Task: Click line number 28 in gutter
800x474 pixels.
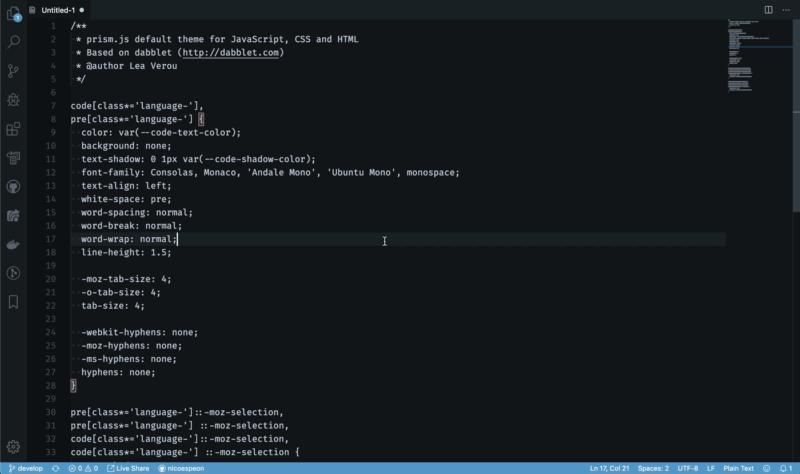Action: tap(51, 385)
